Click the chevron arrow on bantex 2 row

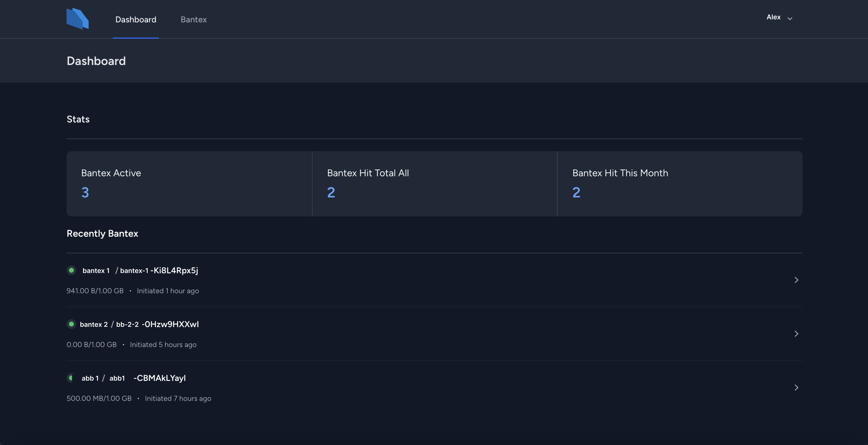796,334
